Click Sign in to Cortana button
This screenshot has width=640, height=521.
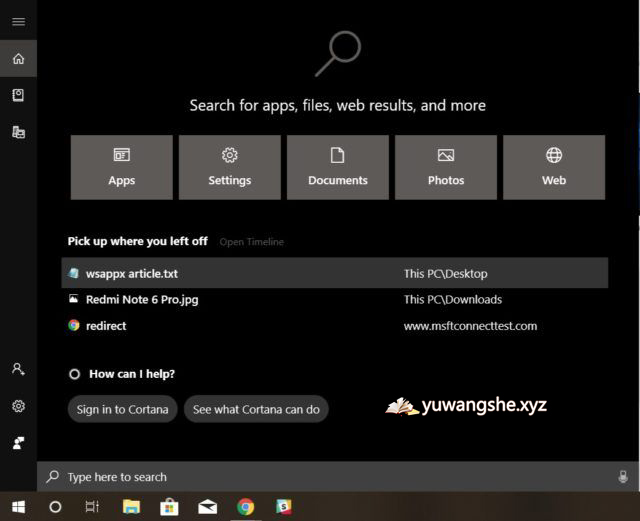click(x=122, y=409)
